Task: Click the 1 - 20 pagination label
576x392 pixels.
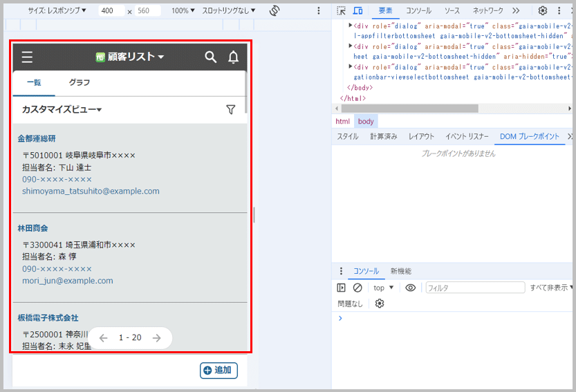Action: point(130,337)
